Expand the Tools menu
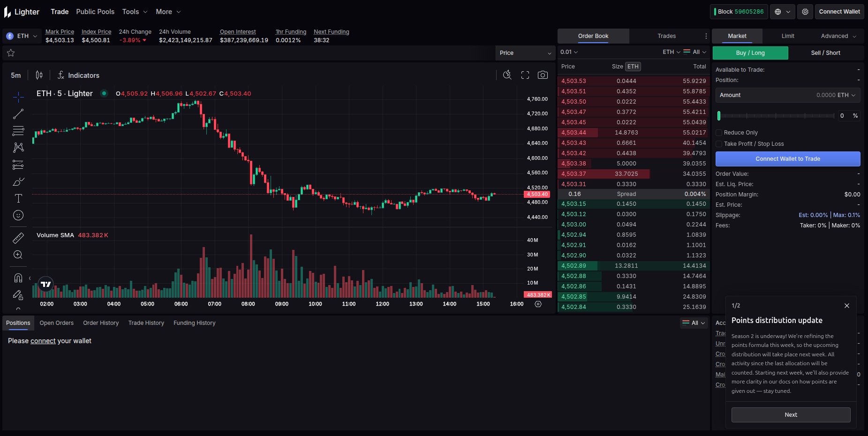This screenshot has width=868, height=436. point(135,12)
